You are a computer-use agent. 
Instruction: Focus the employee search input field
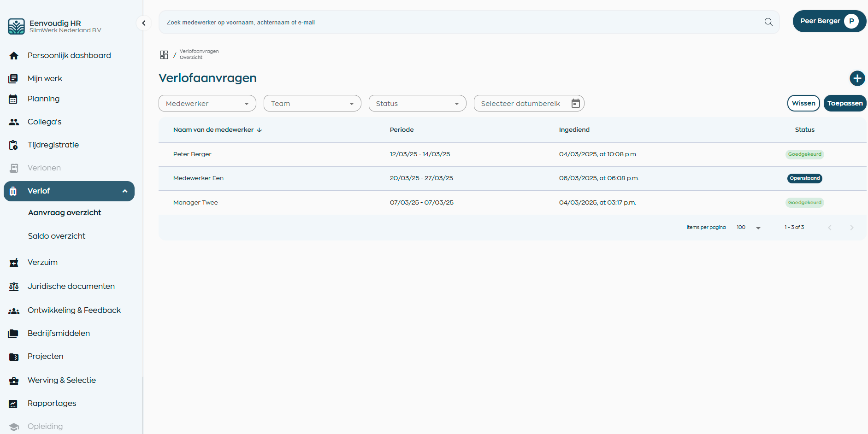pos(461,22)
